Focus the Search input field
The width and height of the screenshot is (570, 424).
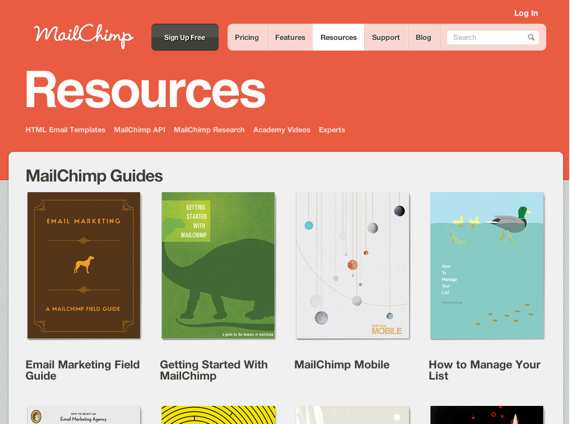(493, 37)
